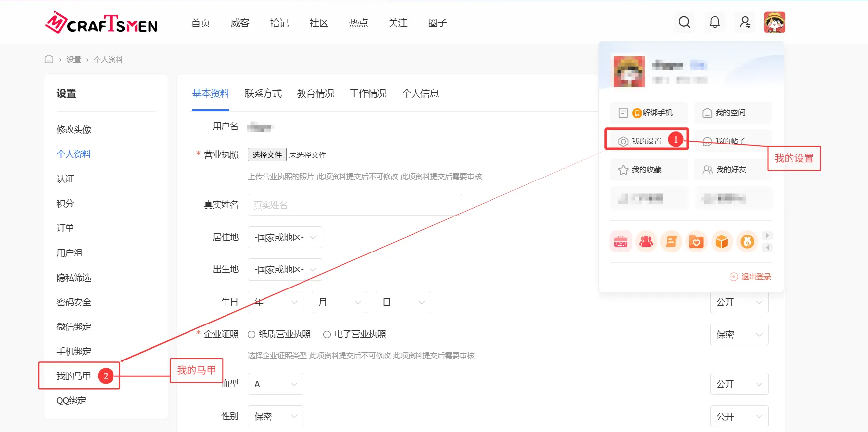The width and height of the screenshot is (868, 432).
Task: Click the orange cube box shortcut icon
Action: pyautogui.click(x=722, y=242)
